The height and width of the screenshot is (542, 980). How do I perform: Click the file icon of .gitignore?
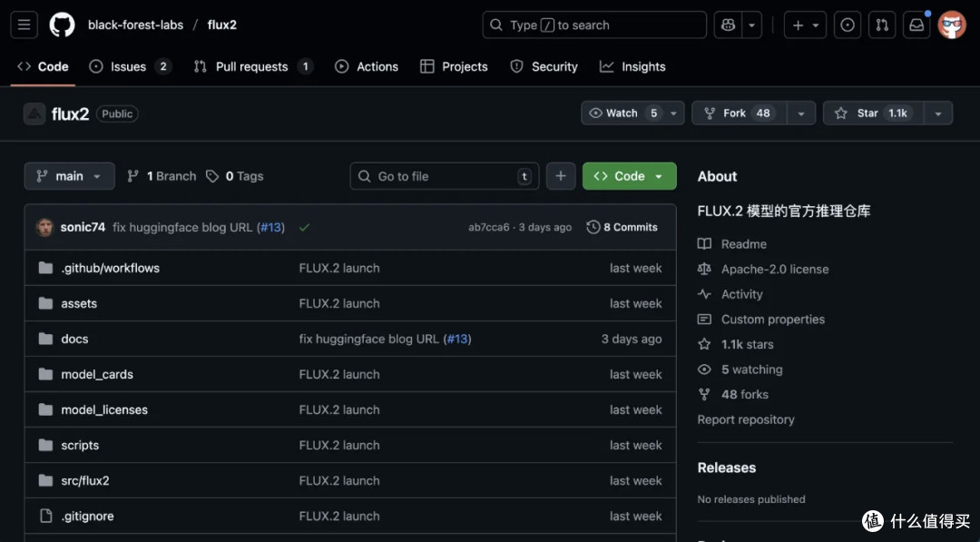(x=45, y=517)
